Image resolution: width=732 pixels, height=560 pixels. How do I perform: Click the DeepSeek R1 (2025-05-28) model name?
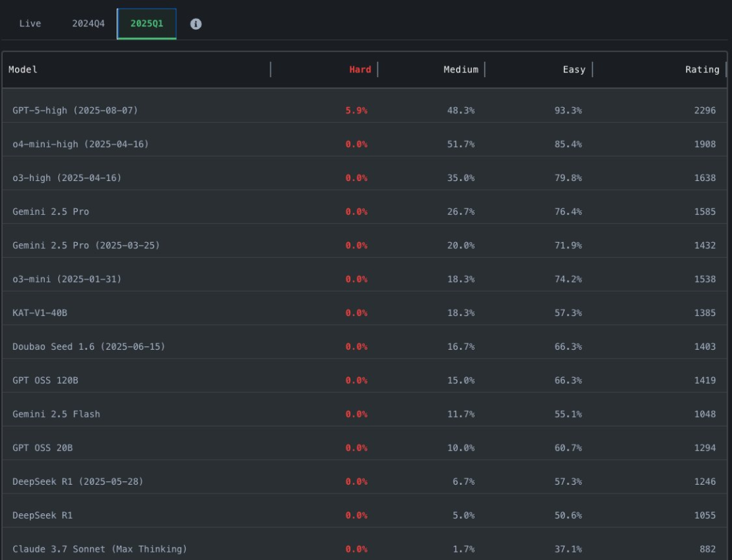[77, 481]
